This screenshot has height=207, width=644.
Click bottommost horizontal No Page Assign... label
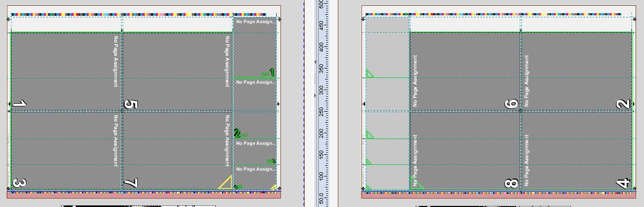(256, 169)
